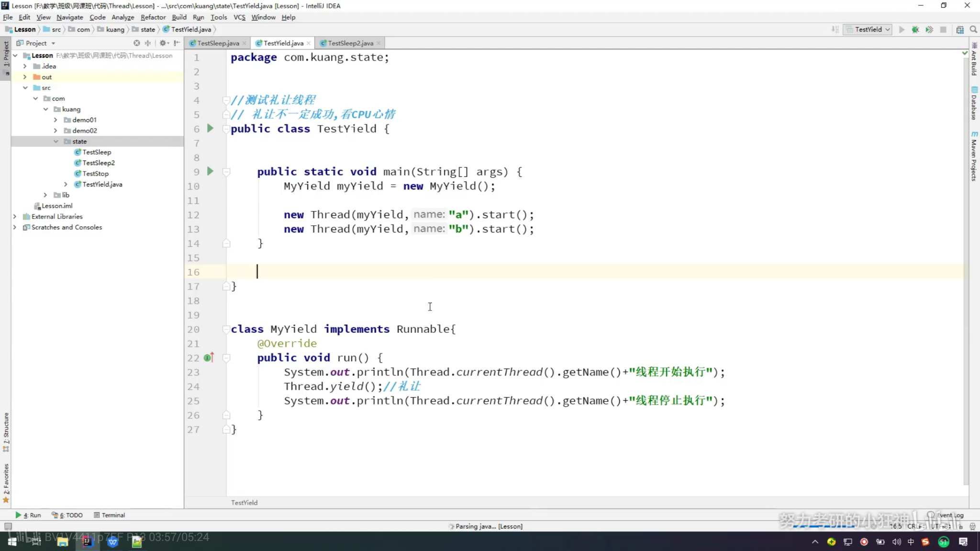Expand the demo02 package
The width and height of the screenshot is (980, 551).
[56, 131]
